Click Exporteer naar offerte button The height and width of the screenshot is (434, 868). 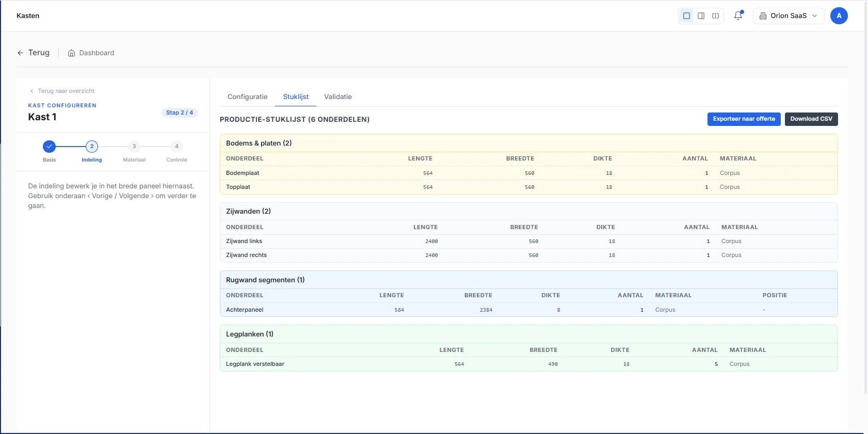744,119
